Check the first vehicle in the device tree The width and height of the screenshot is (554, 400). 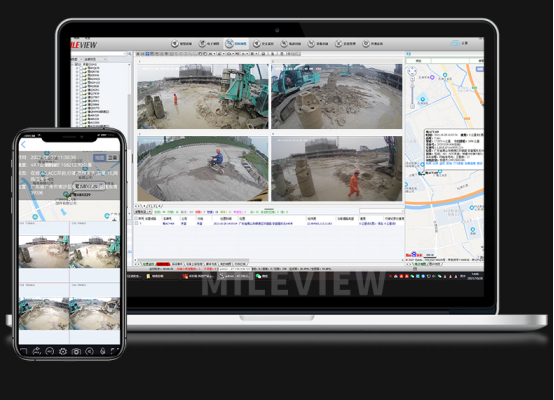pos(81,68)
